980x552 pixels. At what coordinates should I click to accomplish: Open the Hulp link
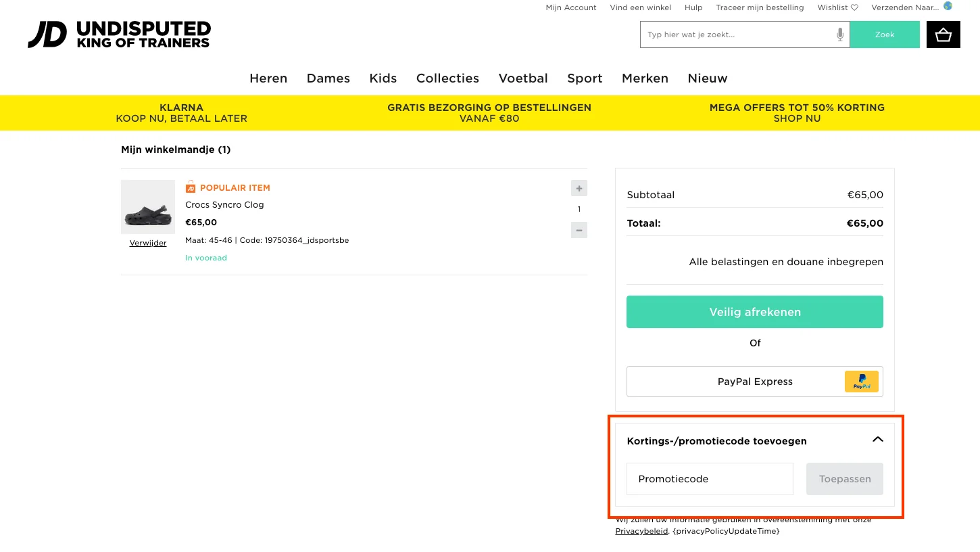693,7
